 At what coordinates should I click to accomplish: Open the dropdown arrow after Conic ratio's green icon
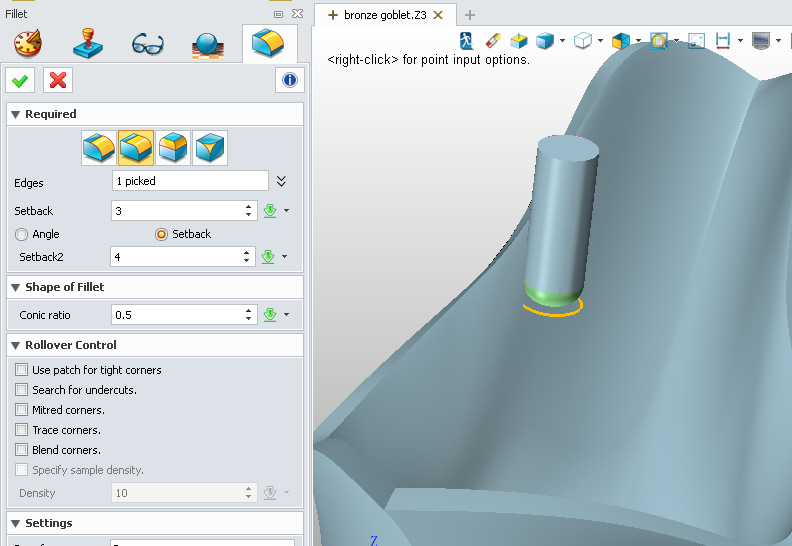(x=286, y=315)
